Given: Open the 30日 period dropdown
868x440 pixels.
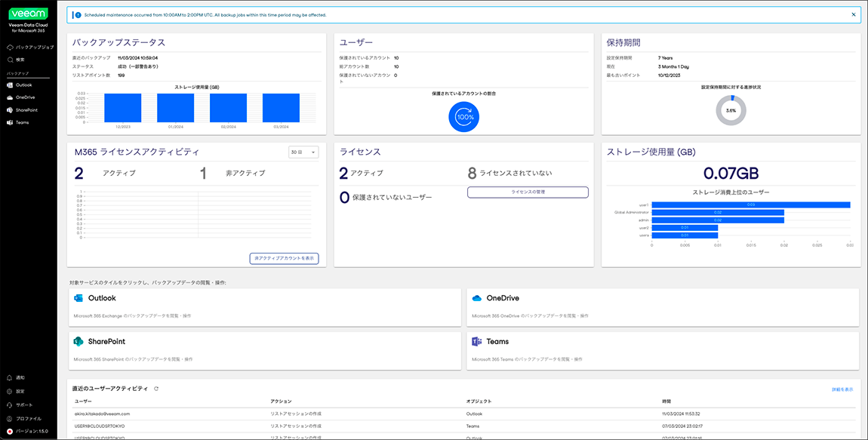Looking at the screenshot, I should pyautogui.click(x=303, y=152).
